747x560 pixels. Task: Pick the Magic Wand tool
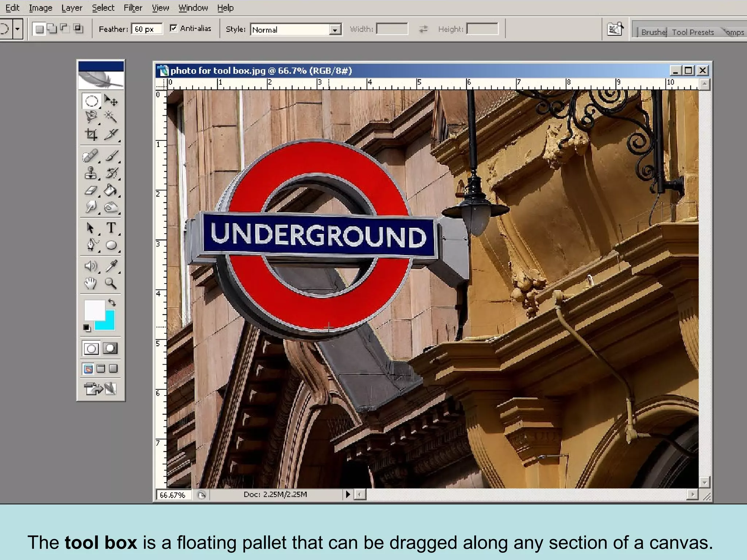pos(111,117)
